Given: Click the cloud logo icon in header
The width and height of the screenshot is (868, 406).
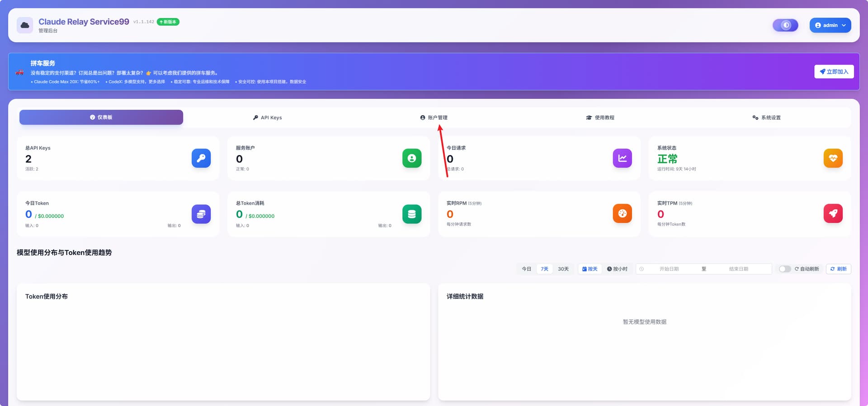Looking at the screenshot, I should pyautogui.click(x=25, y=25).
